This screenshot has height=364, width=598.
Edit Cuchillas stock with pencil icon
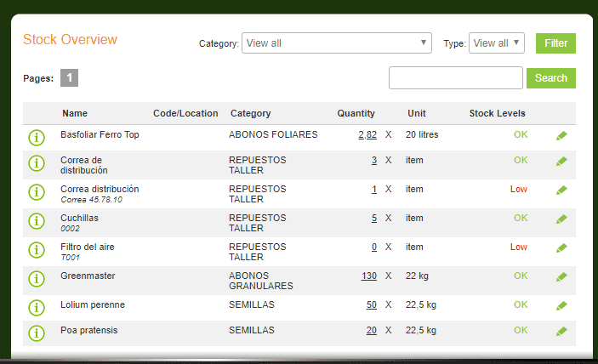(x=561, y=219)
